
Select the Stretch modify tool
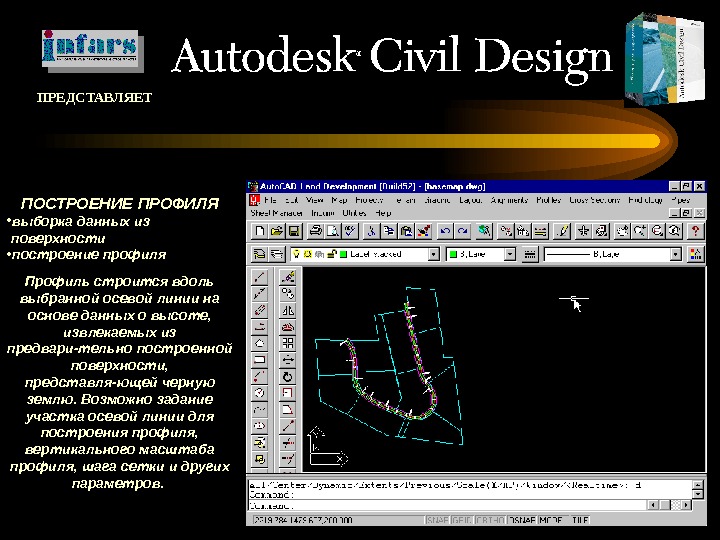288,409
